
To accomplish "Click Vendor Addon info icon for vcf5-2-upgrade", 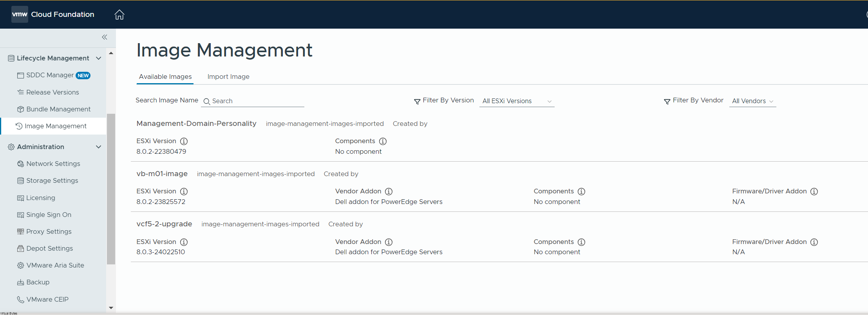I will [389, 242].
